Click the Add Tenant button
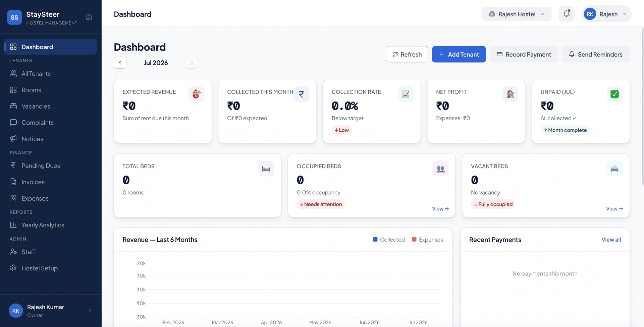The width and height of the screenshot is (644, 327). click(459, 54)
